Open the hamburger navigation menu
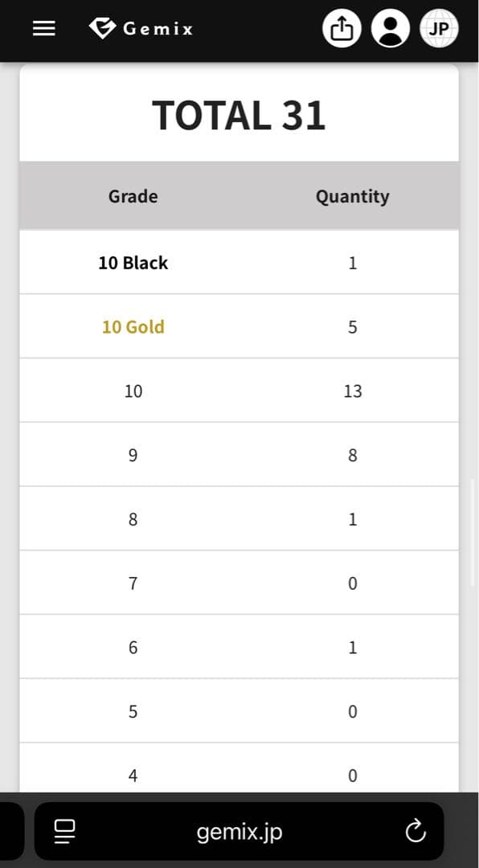479x868 pixels. pos(43,28)
